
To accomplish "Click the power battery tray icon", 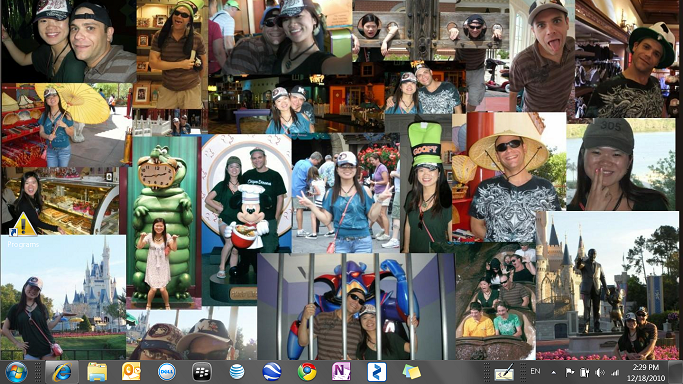I will 585,372.
